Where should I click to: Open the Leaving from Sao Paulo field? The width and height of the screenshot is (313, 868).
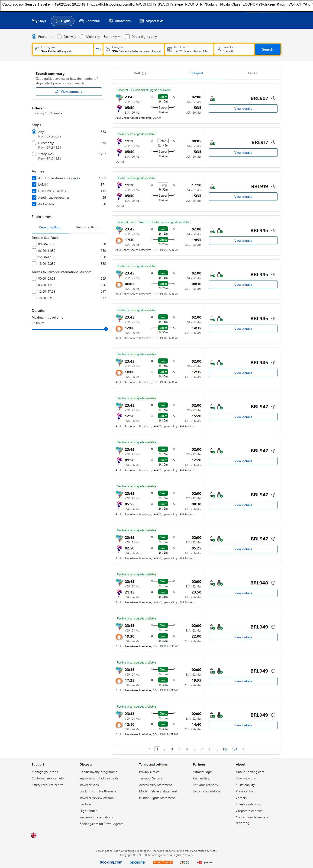pos(63,49)
